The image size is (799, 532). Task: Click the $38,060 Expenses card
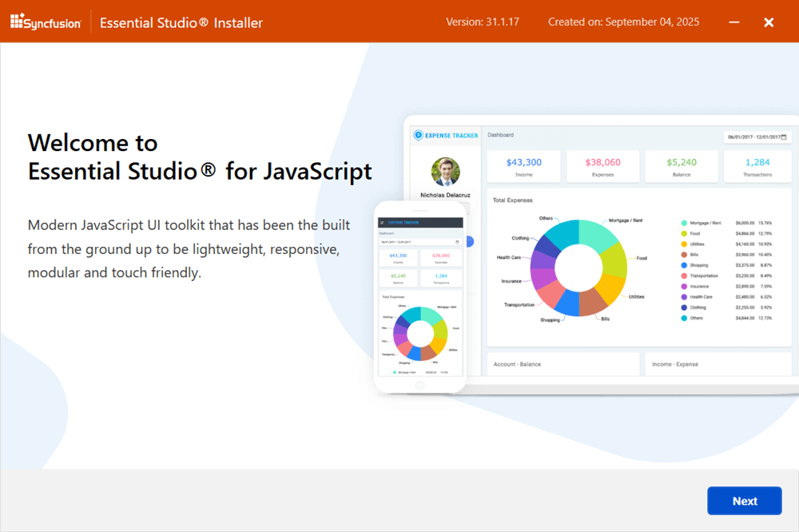pyautogui.click(x=602, y=166)
